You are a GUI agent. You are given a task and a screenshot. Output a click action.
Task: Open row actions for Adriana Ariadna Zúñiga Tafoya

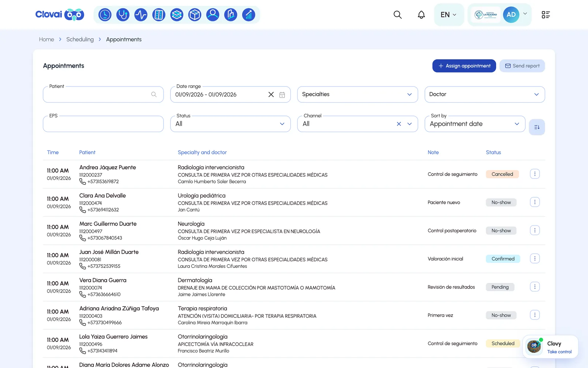(x=535, y=315)
